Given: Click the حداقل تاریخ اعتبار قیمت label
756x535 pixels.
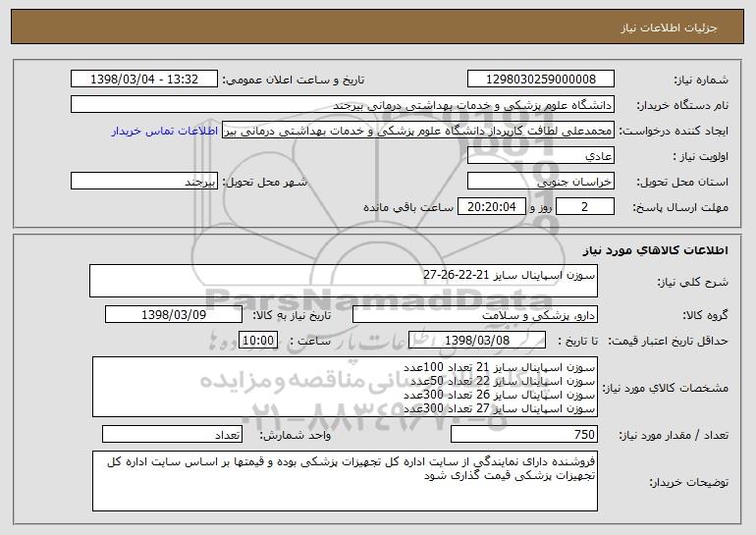Looking at the screenshot, I should tap(668, 341).
